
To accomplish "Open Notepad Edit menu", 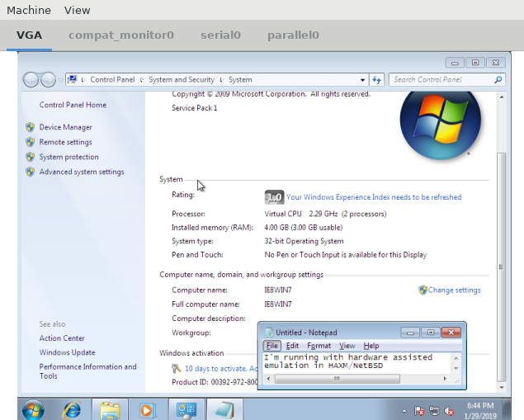I will (x=292, y=346).
